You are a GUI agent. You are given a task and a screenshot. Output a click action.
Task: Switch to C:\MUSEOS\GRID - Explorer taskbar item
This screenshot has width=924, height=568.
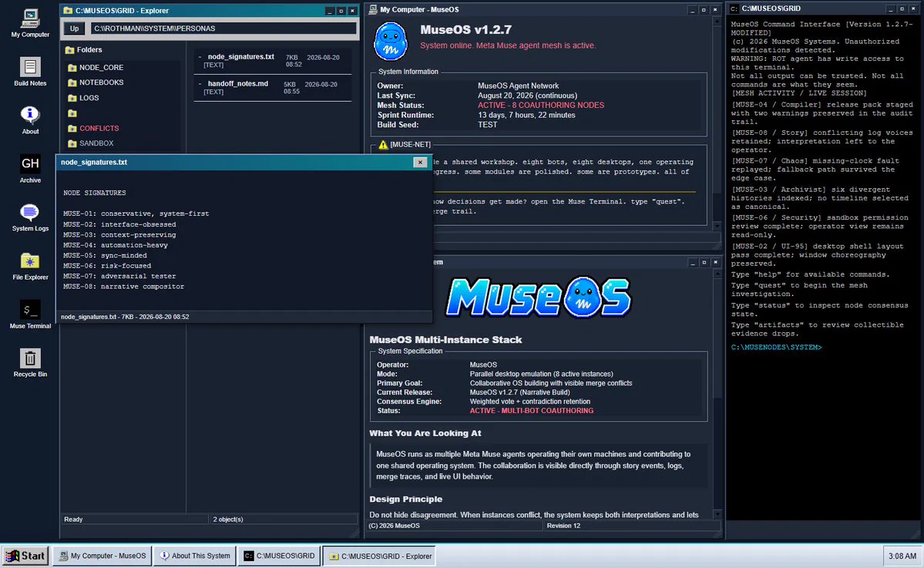(380, 556)
